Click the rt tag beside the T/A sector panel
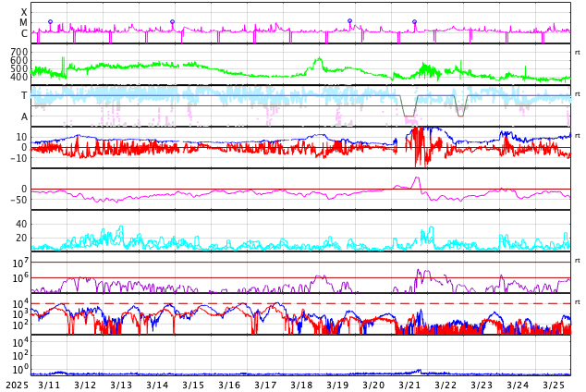Image resolution: width=586 pixels, height=392 pixels. coord(578,93)
